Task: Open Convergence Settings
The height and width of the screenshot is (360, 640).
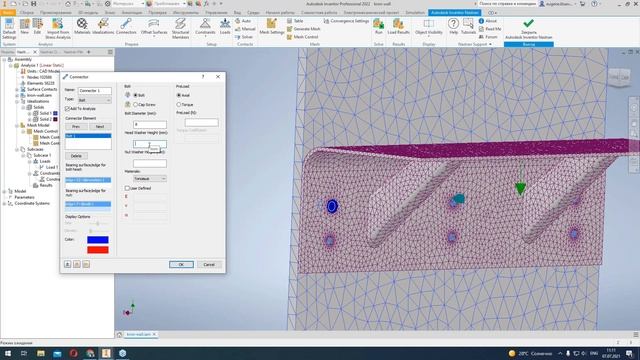Action: 346,21
